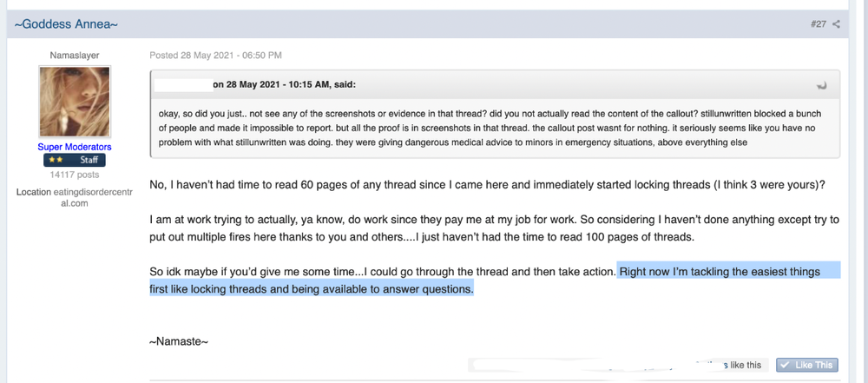The image size is (868, 383).
Task: Open ~Goddess Annea~ profile from post header
Action: point(66,24)
